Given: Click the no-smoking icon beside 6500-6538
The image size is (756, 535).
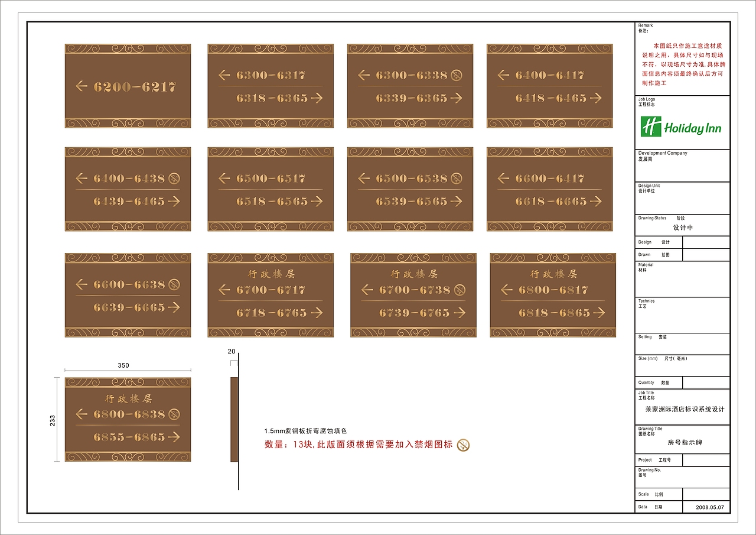Looking at the screenshot, I should [x=457, y=179].
